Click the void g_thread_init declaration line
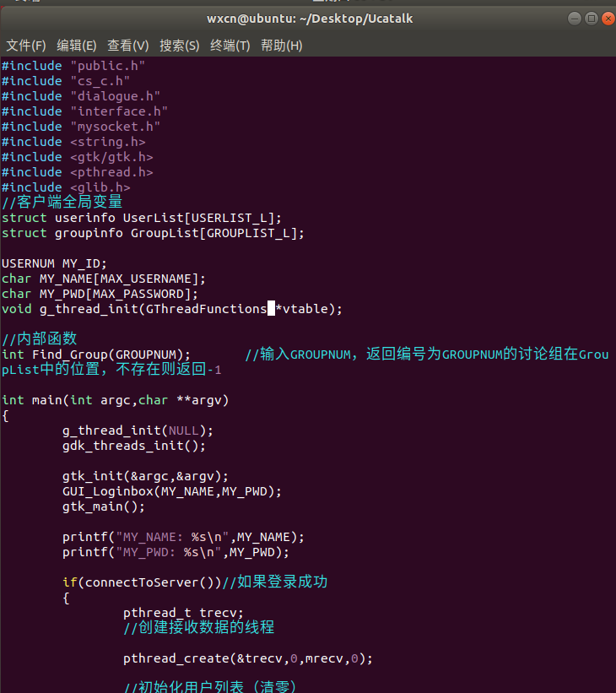The height and width of the screenshot is (693, 616). (x=172, y=309)
